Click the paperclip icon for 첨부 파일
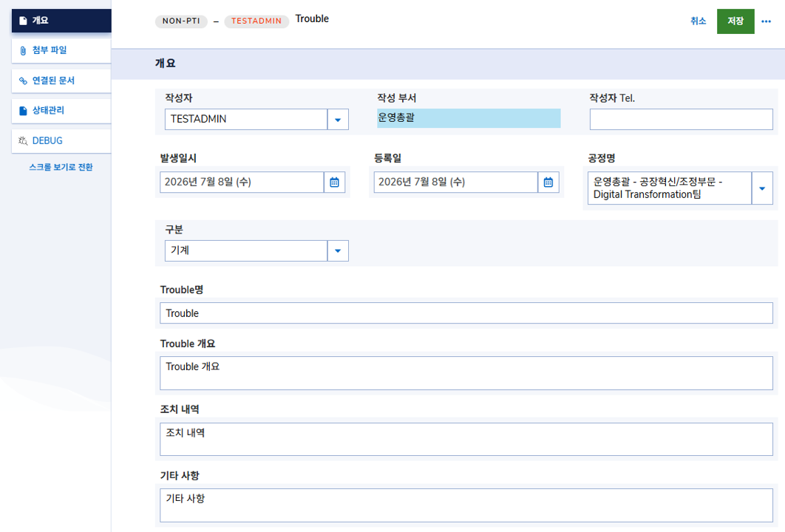The height and width of the screenshot is (532, 785). (x=23, y=50)
